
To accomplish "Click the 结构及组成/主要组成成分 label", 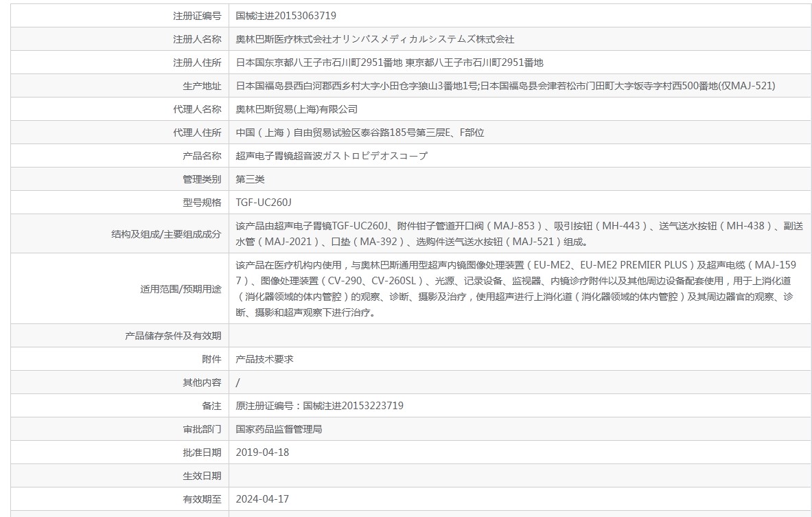I will 166,234.
